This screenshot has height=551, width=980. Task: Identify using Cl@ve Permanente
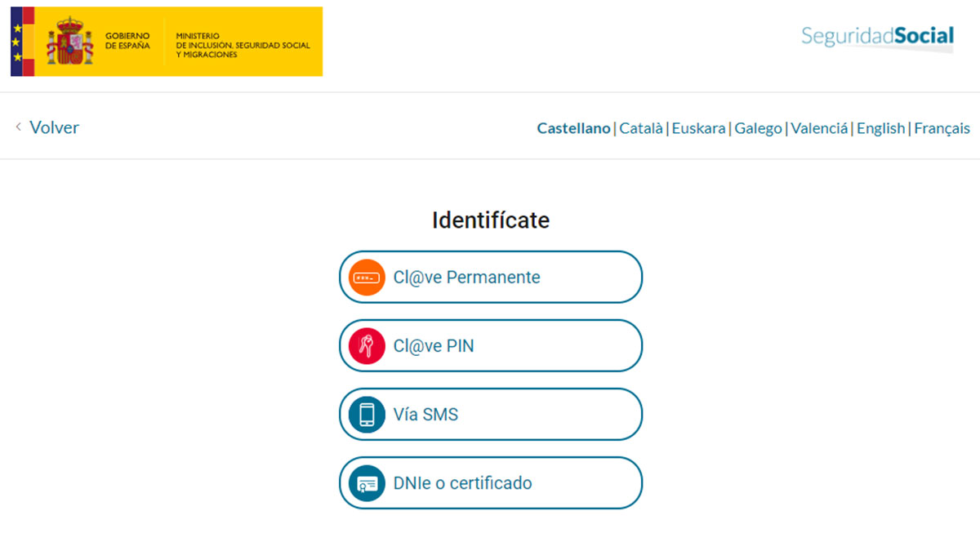click(490, 277)
